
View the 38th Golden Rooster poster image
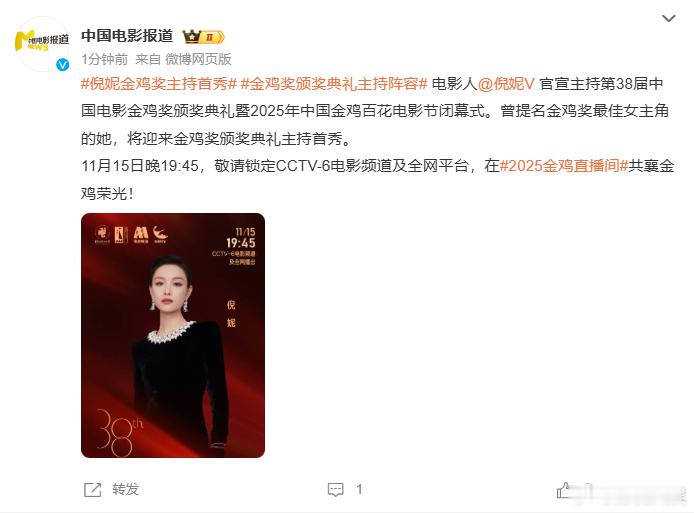pyautogui.click(x=173, y=336)
